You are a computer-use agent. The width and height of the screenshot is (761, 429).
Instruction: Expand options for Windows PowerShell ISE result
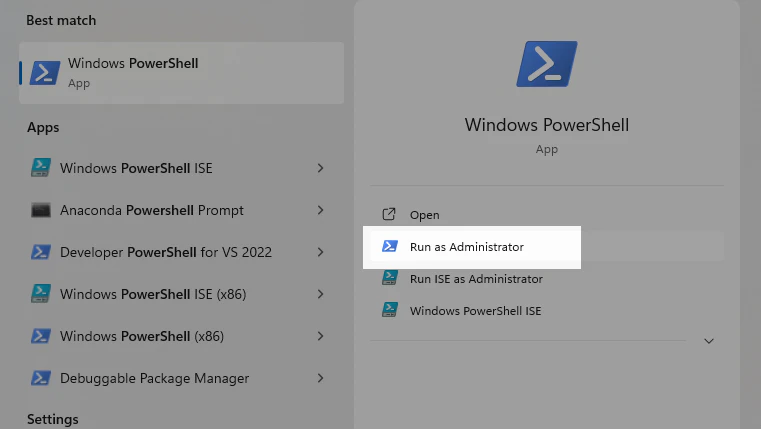tap(320, 168)
